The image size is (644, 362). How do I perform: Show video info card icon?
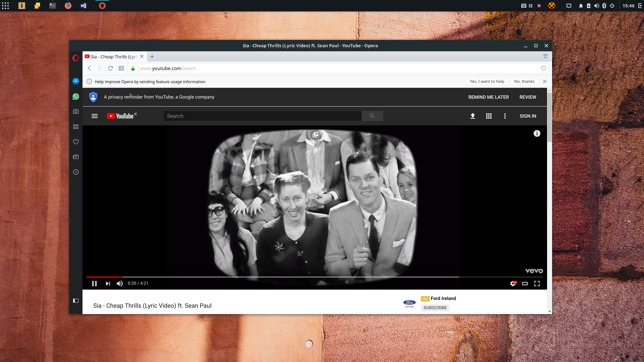point(537,133)
